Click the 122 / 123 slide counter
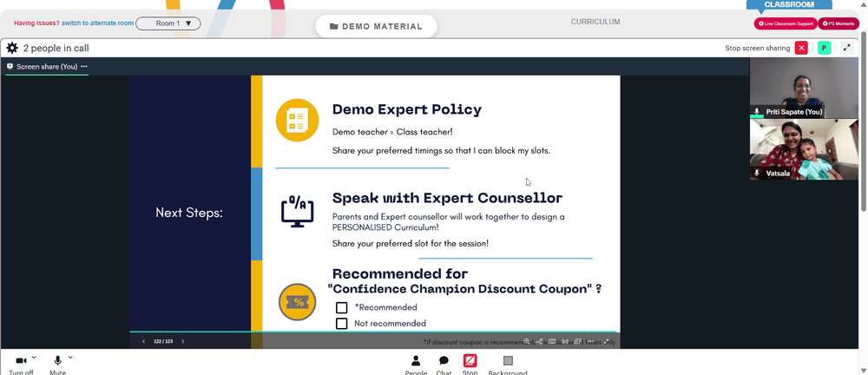Screen dimensions: 868x375 click(x=163, y=341)
